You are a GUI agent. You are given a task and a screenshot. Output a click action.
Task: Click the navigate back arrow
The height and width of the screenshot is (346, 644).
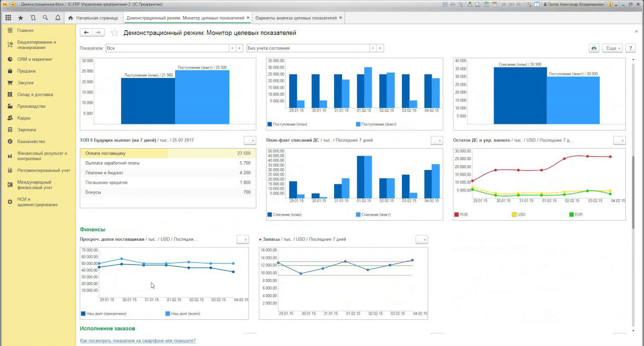click(87, 33)
